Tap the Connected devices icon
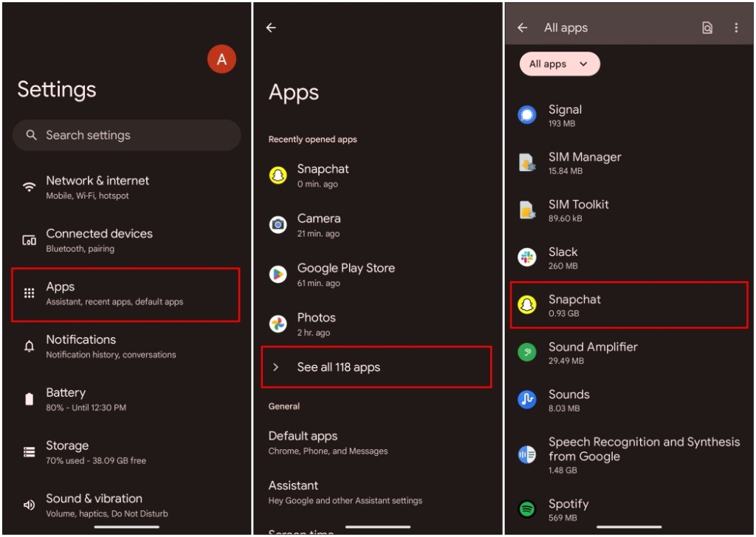Viewport: 756px width, 537px height. tap(30, 240)
